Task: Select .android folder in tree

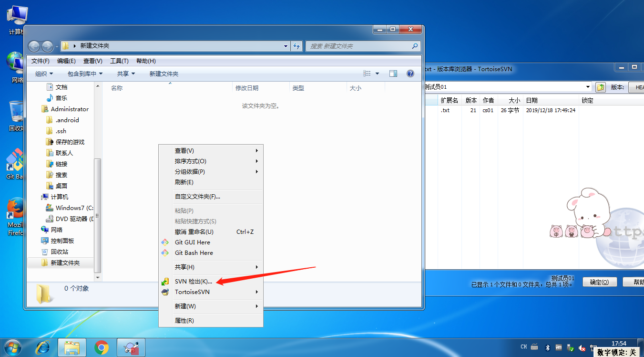Action: (62, 120)
